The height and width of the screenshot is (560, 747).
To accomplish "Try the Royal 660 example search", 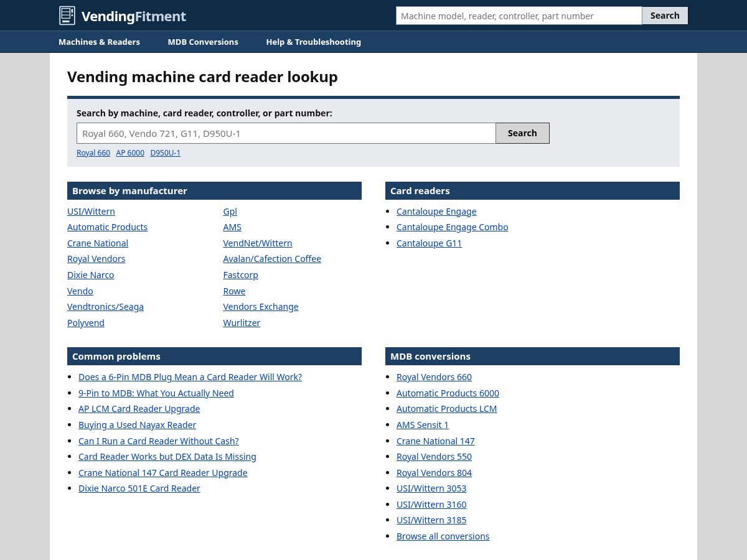I will point(93,153).
